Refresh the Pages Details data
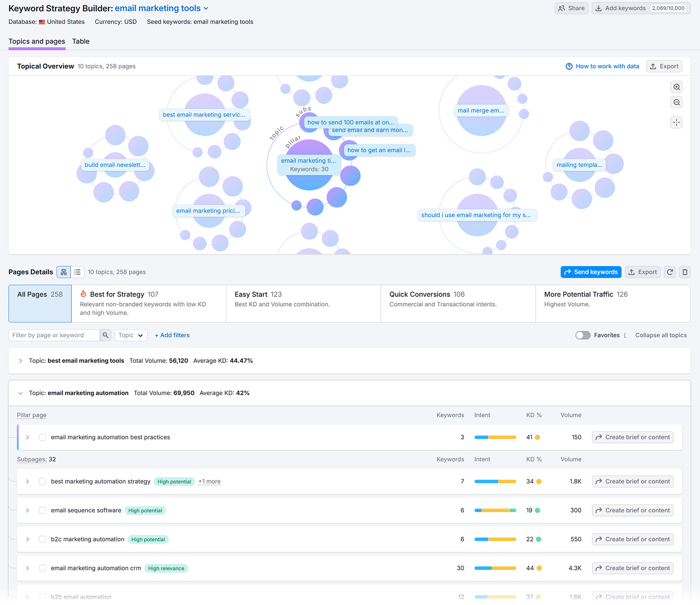700x605 pixels. coord(669,272)
